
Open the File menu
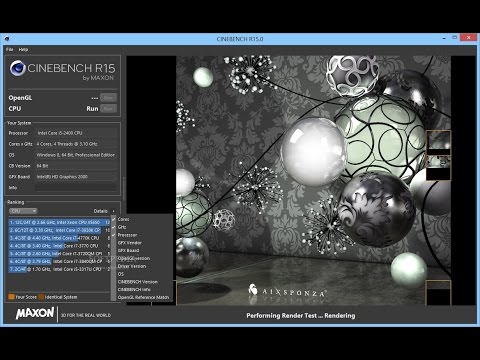pos(10,49)
